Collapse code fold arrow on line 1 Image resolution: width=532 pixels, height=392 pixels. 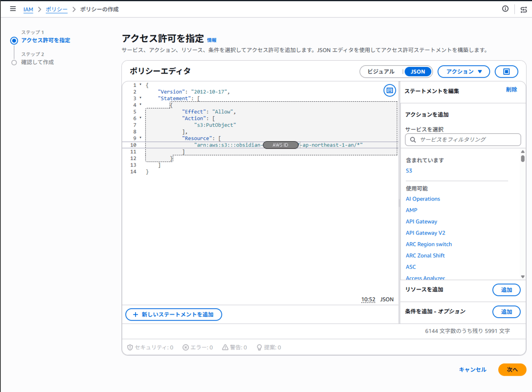click(140, 85)
